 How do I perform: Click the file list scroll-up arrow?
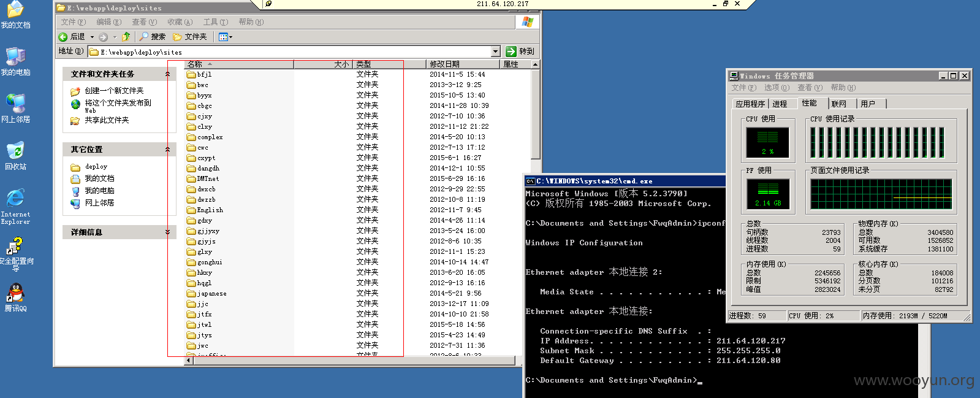536,64
